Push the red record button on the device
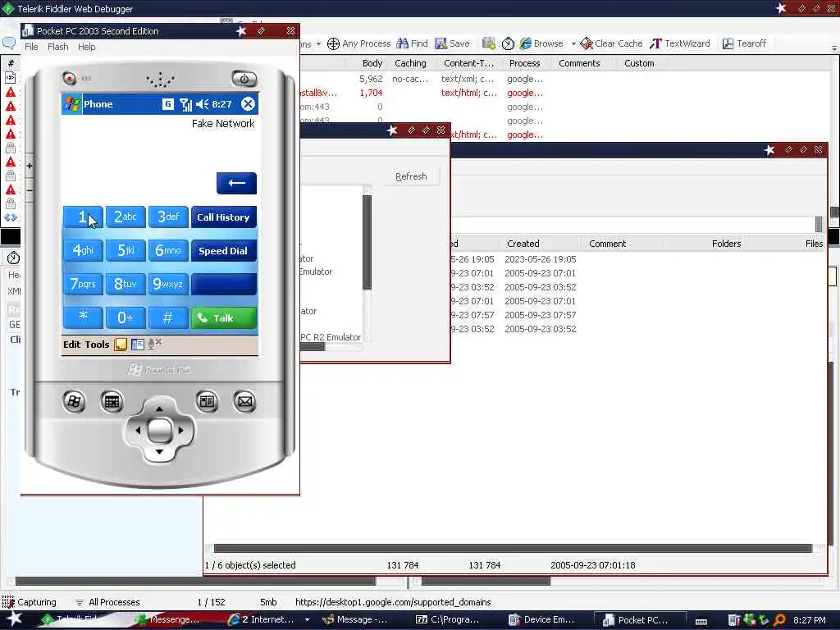 pos(69,78)
